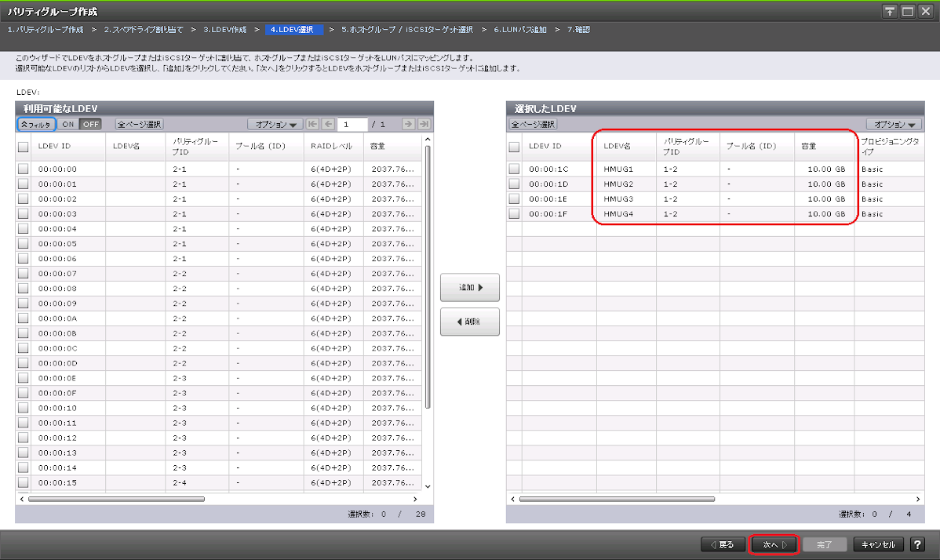Turn the filter ON
The width and height of the screenshot is (940, 560).
coord(68,124)
